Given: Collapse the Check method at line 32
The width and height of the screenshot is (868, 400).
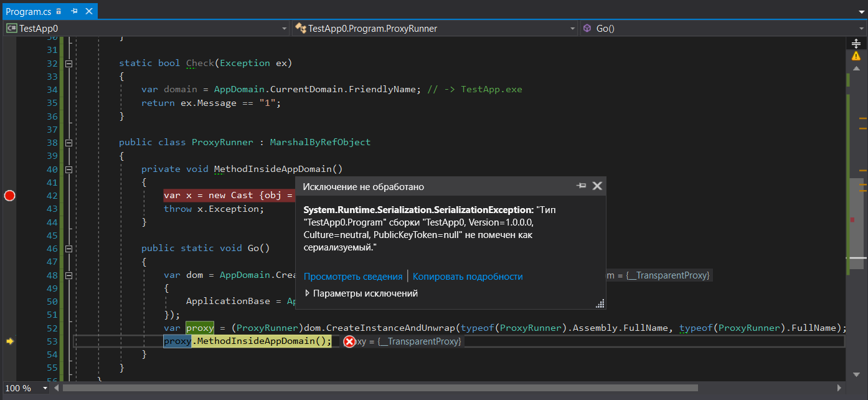Looking at the screenshot, I should click(68, 64).
